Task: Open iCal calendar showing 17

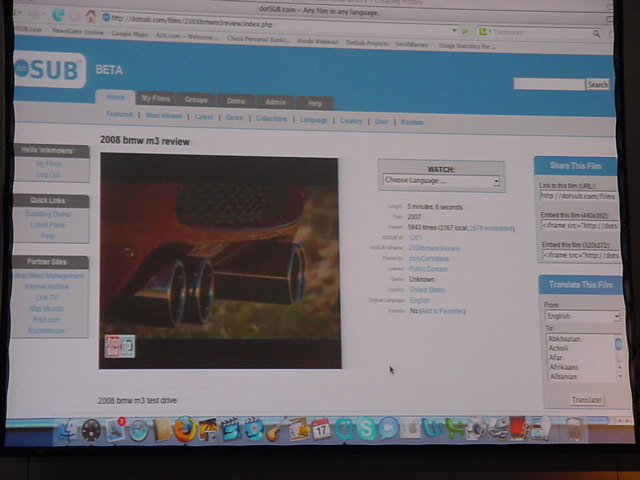Action: (x=321, y=429)
